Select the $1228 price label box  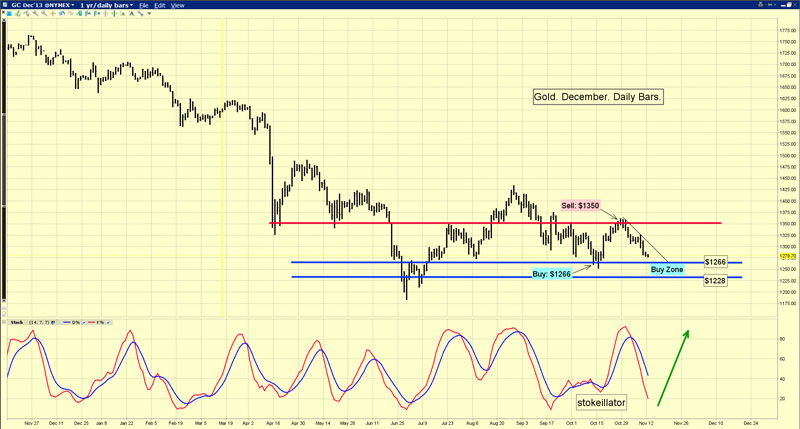pyautogui.click(x=715, y=281)
